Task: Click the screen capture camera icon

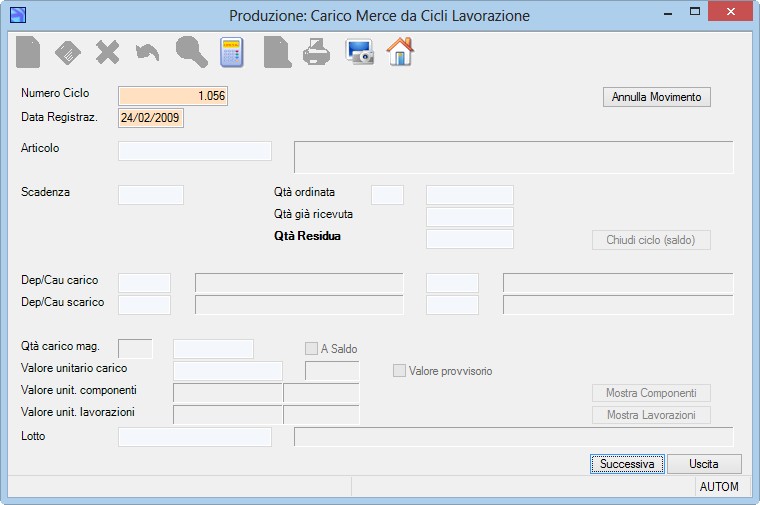Action: pos(359,52)
